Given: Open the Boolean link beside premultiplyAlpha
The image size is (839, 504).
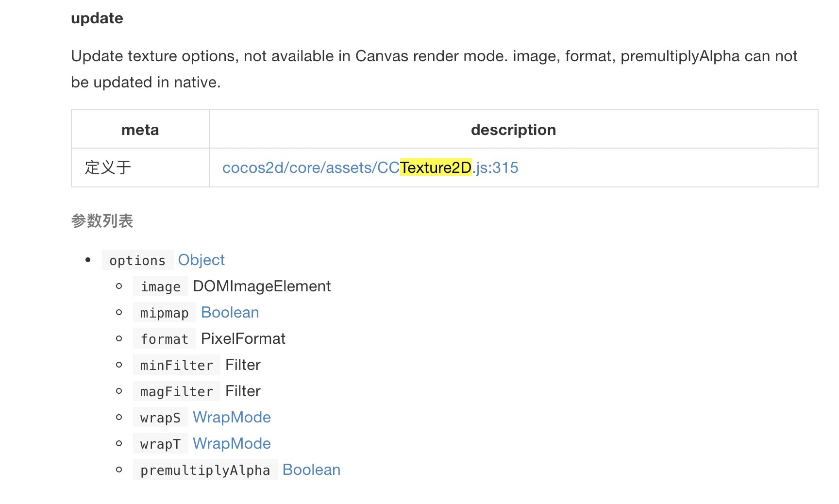Looking at the screenshot, I should (311, 470).
